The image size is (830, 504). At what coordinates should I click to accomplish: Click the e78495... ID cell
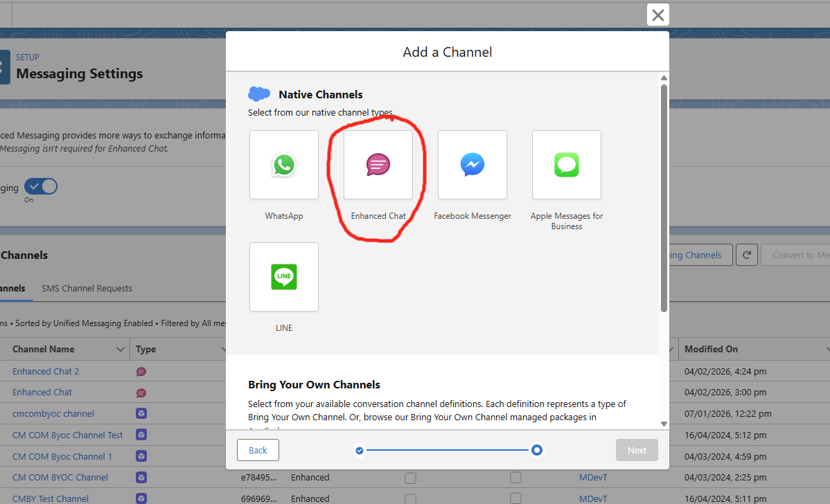(x=259, y=478)
